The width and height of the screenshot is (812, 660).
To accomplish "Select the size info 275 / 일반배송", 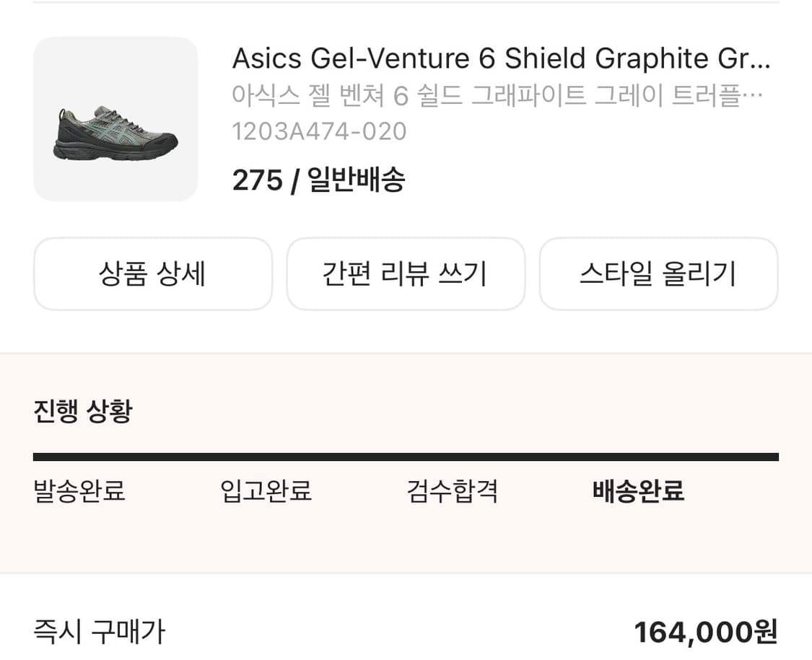I will click(318, 180).
